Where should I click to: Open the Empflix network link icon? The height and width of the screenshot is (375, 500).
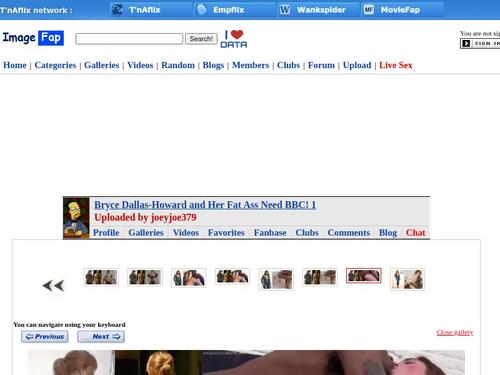[x=202, y=10]
